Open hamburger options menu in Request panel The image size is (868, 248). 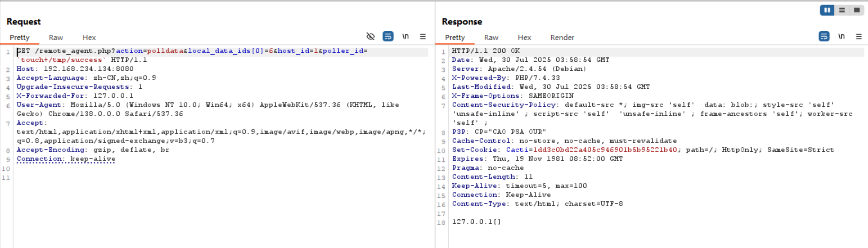pos(423,36)
